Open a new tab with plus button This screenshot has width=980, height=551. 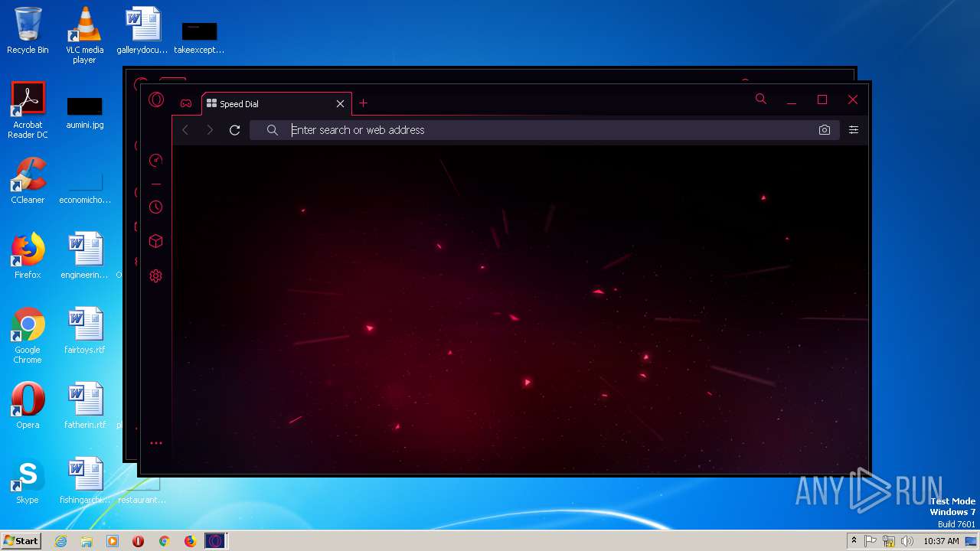pos(364,103)
